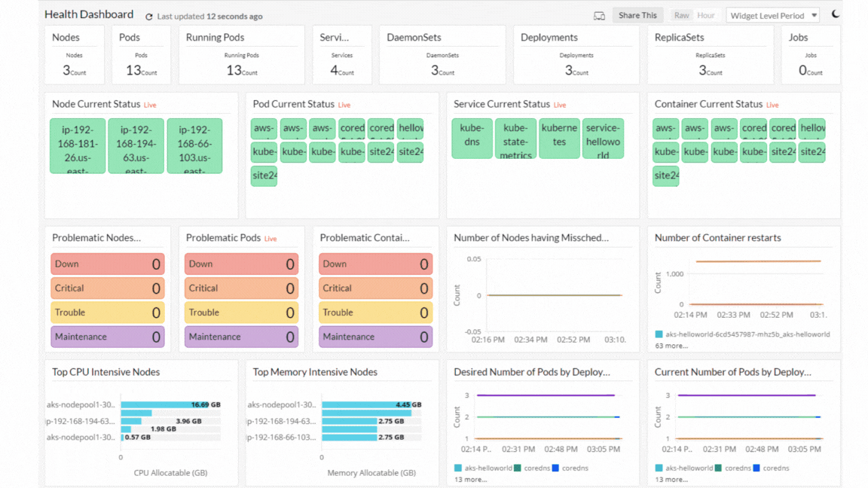Expand 13 more under Desired Number of Pods
Image resolution: width=868 pixels, height=488 pixels.
click(470, 480)
